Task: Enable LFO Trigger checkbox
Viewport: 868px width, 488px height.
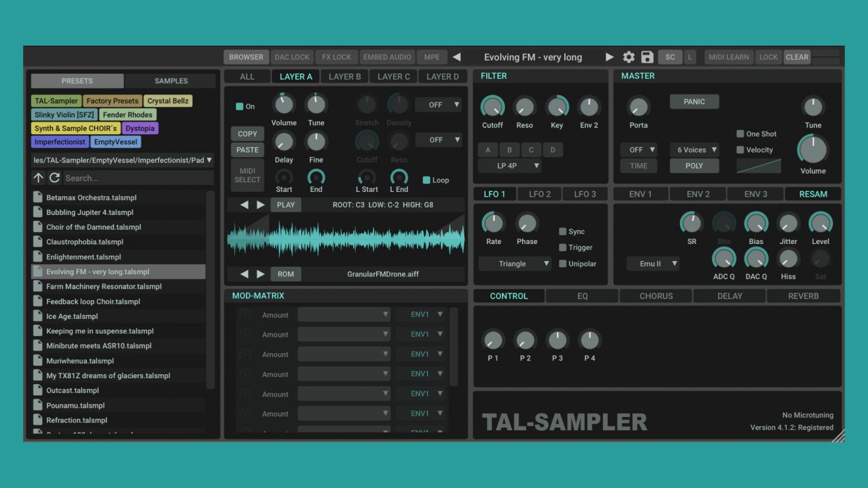Action: pos(562,247)
